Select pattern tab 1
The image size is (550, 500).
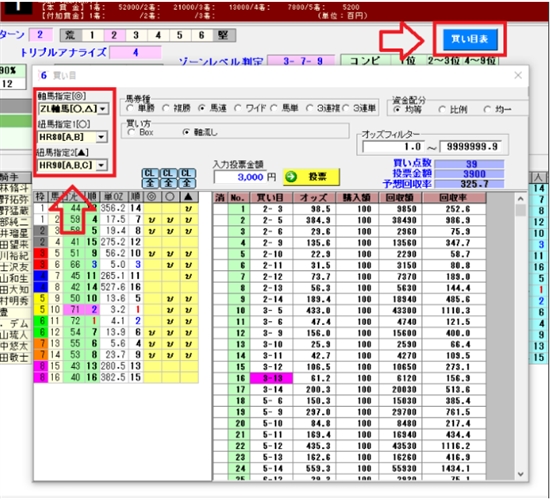pos(92,35)
